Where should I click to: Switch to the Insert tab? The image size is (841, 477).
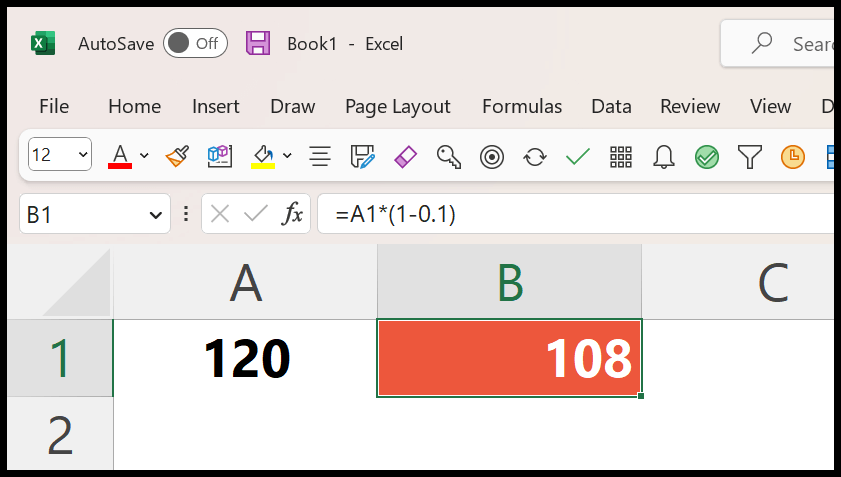pyautogui.click(x=216, y=106)
